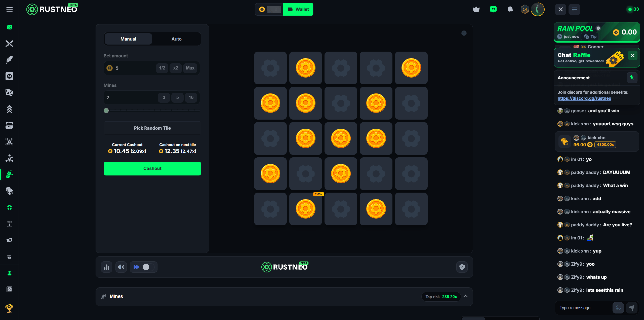
Task: Click kick xhn 4800.00x win card
Action: point(597,141)
